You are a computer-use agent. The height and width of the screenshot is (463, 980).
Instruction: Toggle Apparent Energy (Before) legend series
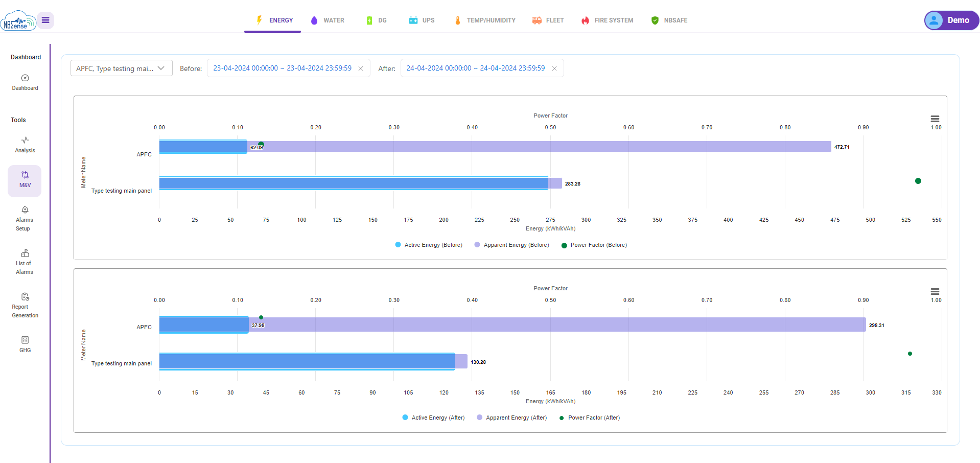[x=511, y=245]
